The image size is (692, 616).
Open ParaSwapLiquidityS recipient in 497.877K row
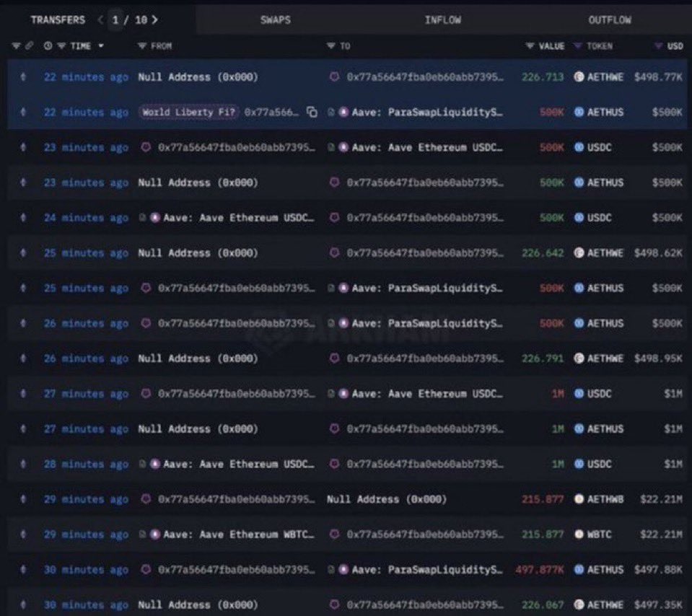pos(427,570)
